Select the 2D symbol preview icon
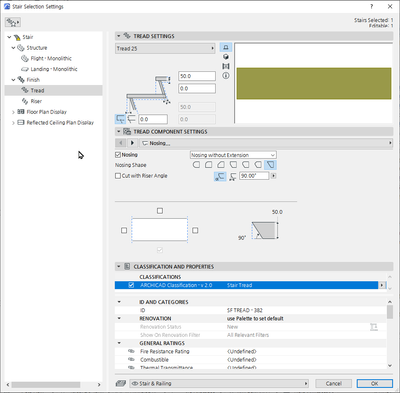 tap(226, 48)
